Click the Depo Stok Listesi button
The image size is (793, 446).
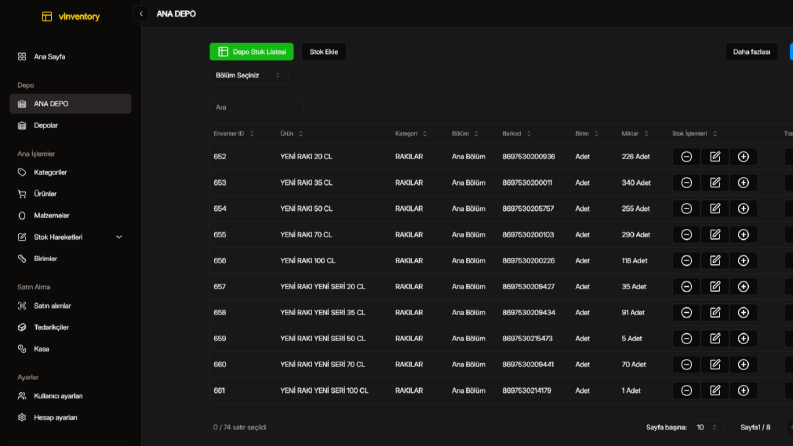point(251,52)
